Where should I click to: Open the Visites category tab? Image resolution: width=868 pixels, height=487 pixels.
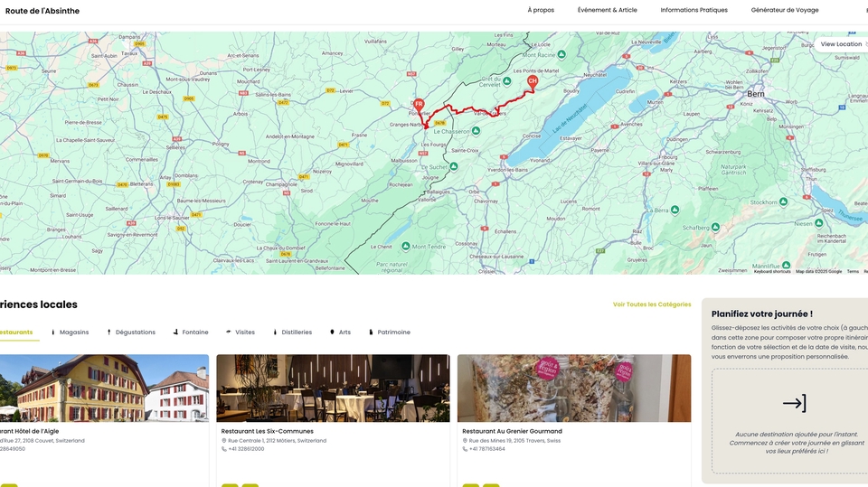pos(241,332)
